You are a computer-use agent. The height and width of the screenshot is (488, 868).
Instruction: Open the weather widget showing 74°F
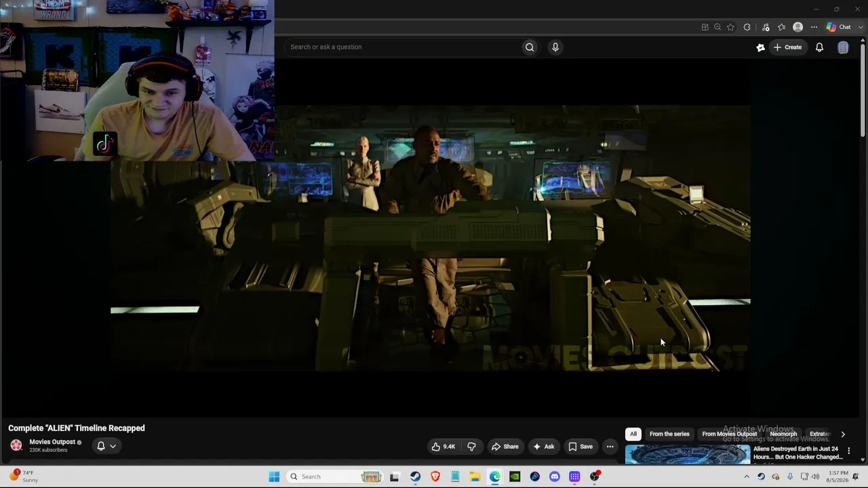(x=22, y=476)
